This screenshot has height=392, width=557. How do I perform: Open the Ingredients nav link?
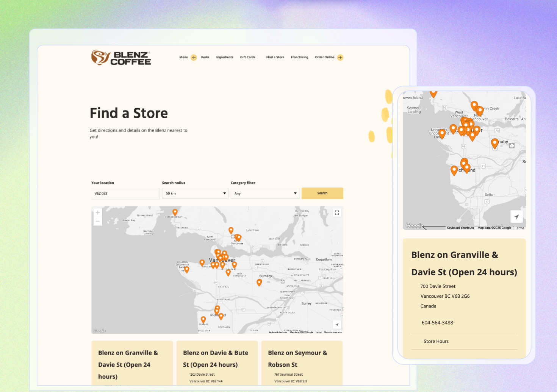225,57
